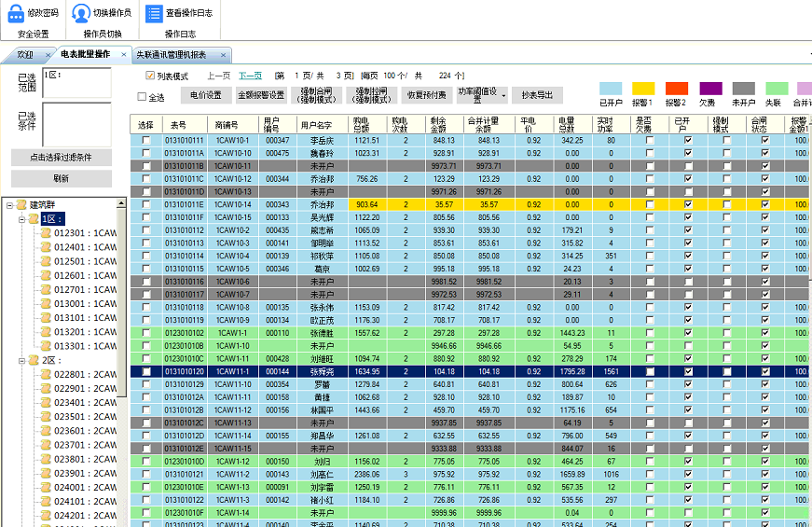Click the lock icon for 修改密码
Screen dimensions: 812x527
16,13
